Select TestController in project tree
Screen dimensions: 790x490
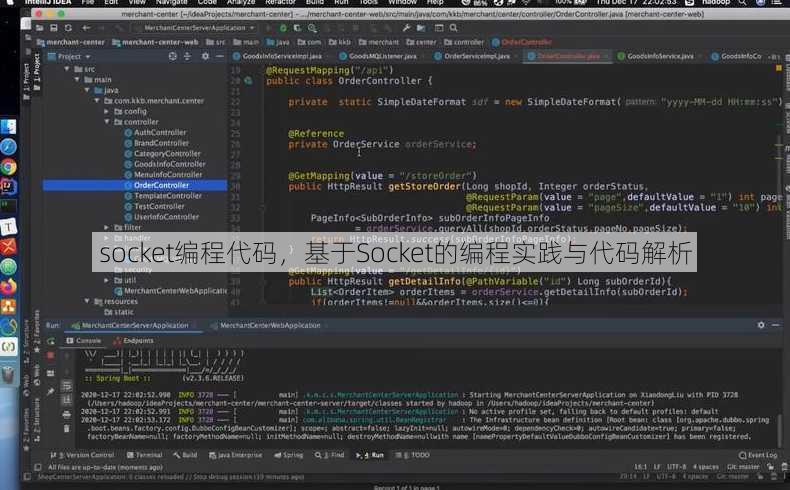coord(154,206)
